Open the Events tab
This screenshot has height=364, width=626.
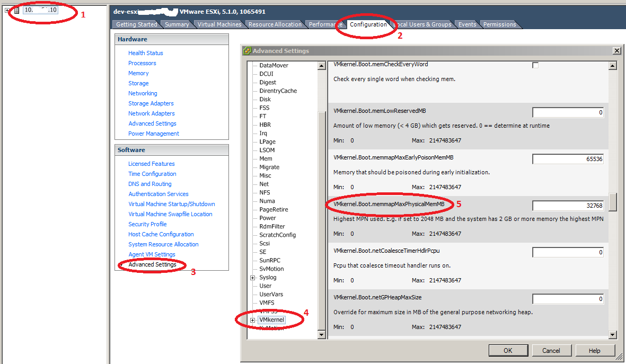pos(467,24)
